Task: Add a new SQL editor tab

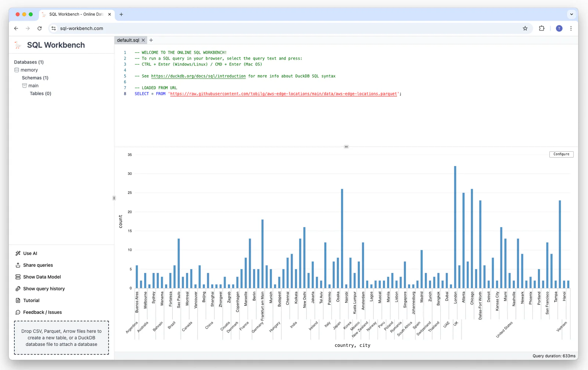Action: click(151, 40)
